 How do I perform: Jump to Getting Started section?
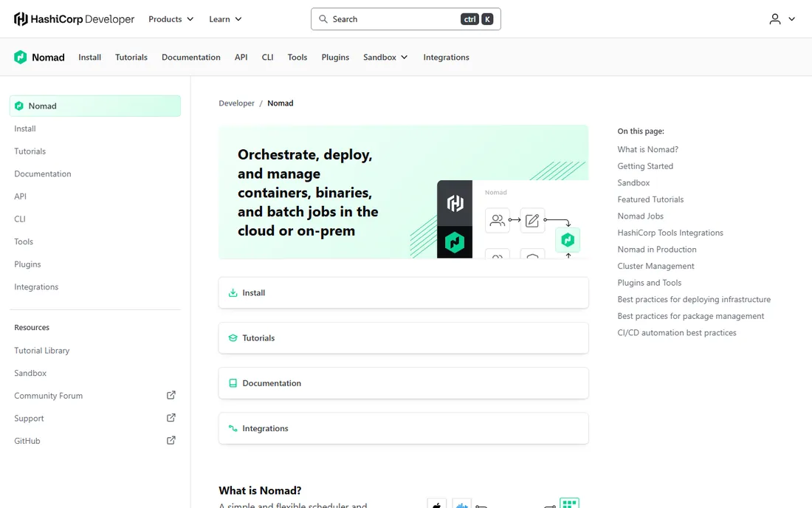click(x=645, y=165)
